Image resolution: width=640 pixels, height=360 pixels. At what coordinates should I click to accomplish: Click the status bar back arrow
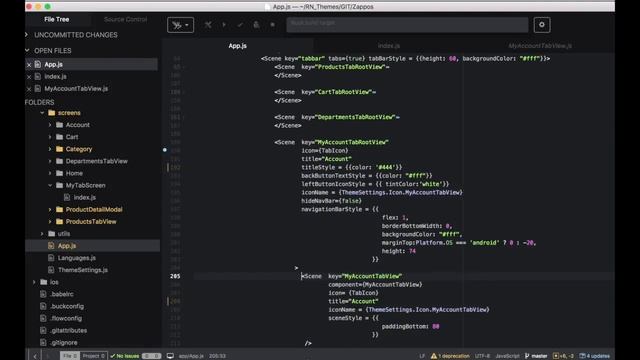click(x=35, y=356)
